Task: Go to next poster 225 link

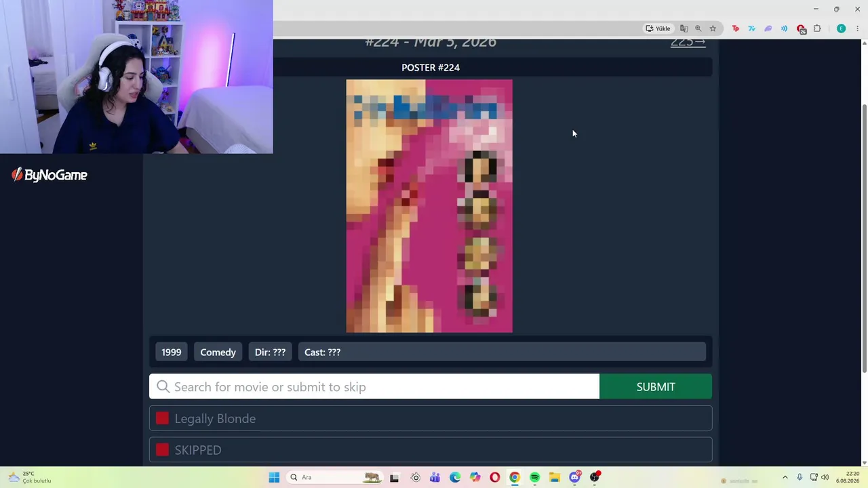Action: [x=688, y=42]
